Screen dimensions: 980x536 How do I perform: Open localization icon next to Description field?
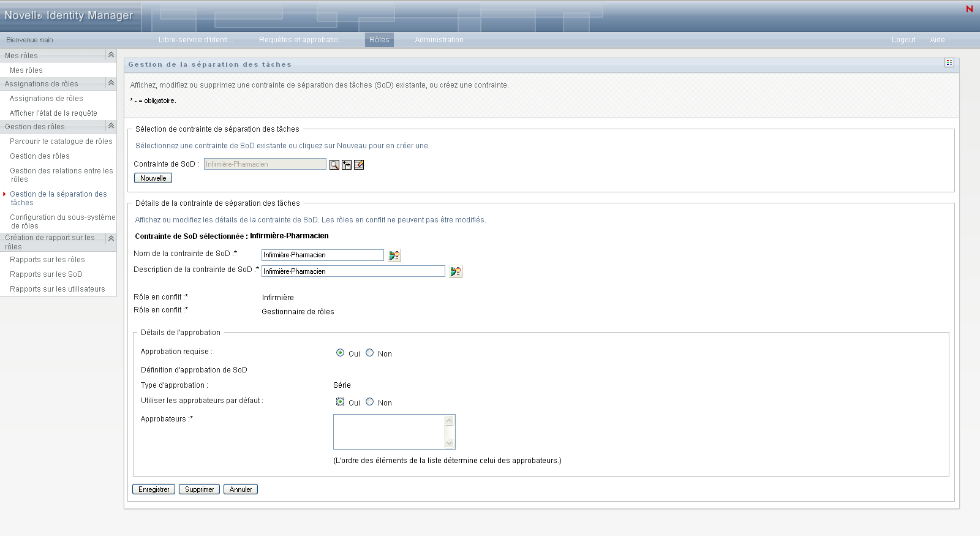click(x=456, y=271)
